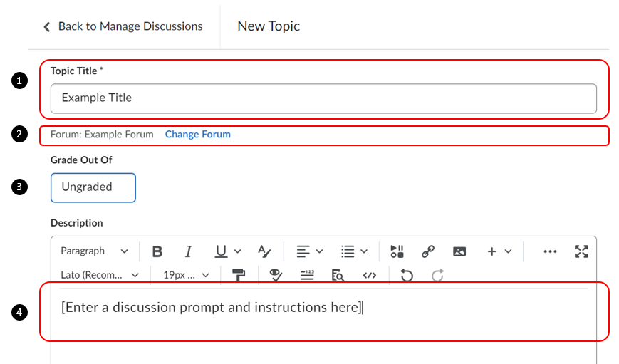The image size is (619, 364).
Task: Open the word count tool
Action: click(307, 275)
